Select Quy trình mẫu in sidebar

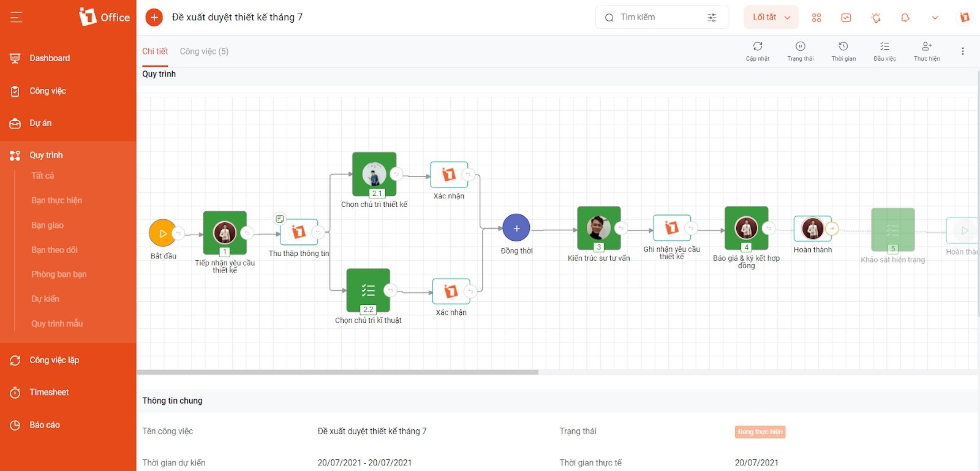[57, 323]
